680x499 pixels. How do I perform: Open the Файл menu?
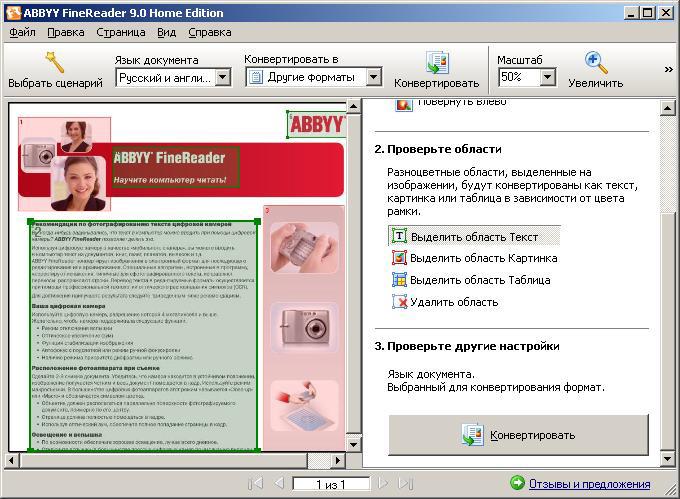(23, 32)
